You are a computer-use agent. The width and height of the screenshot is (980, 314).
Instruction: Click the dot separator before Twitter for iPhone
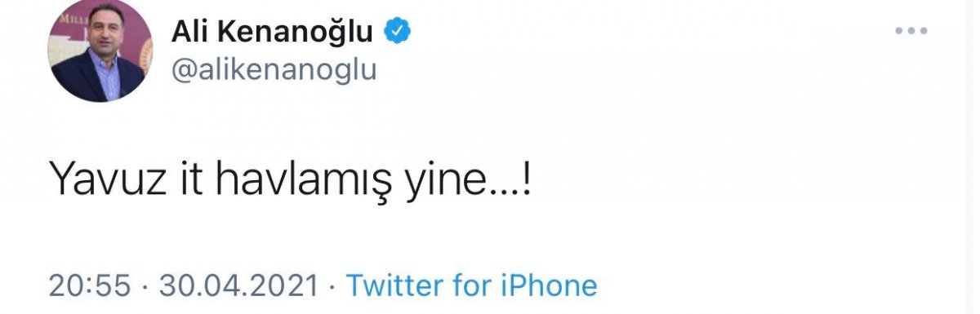(332, 285)
